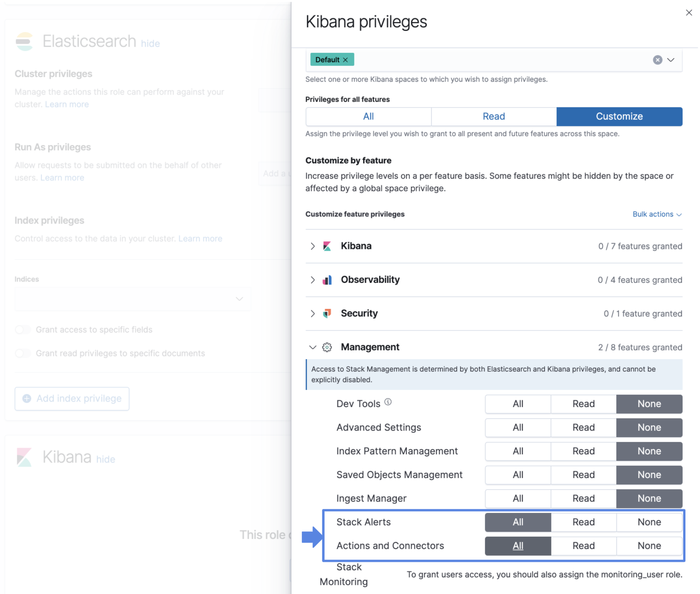Click the Management gear icon
The image size is (700, 594).
[327, 347]
